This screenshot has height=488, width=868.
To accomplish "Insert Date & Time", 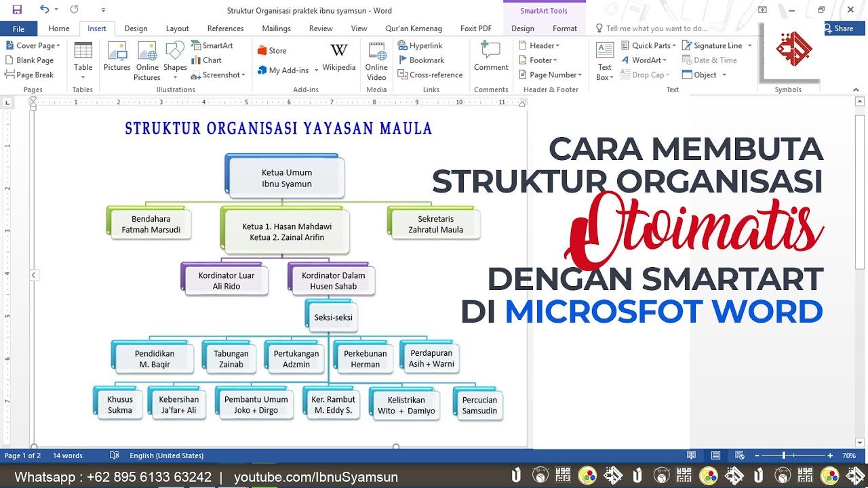I will tap(709, 60).
